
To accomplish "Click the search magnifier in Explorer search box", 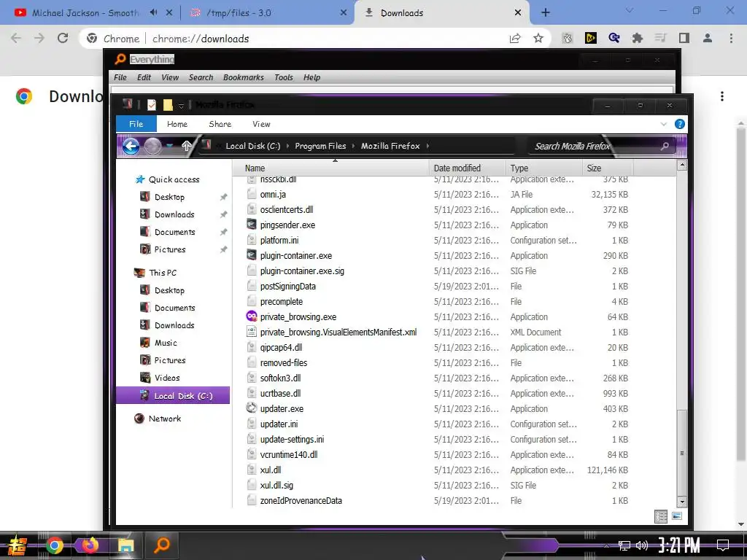I will [665, 146].
